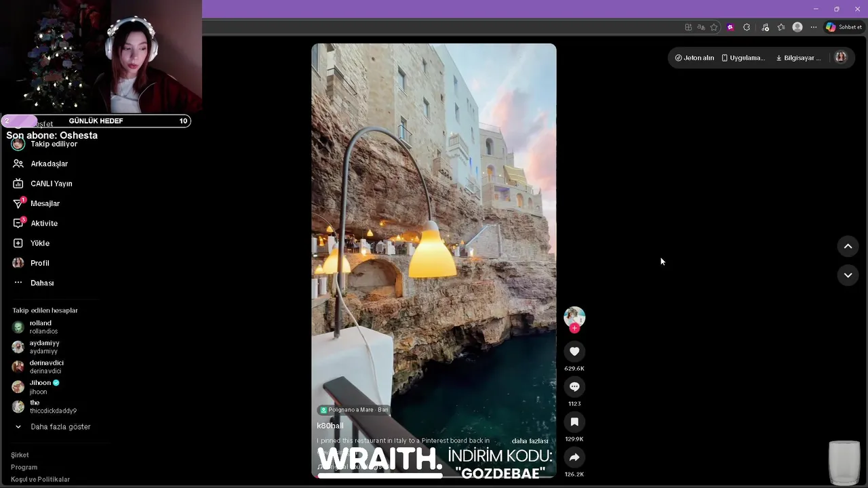Open the Sohbet et Copilot button
Screen dimensions: 868x488
(x=844, y=27)
